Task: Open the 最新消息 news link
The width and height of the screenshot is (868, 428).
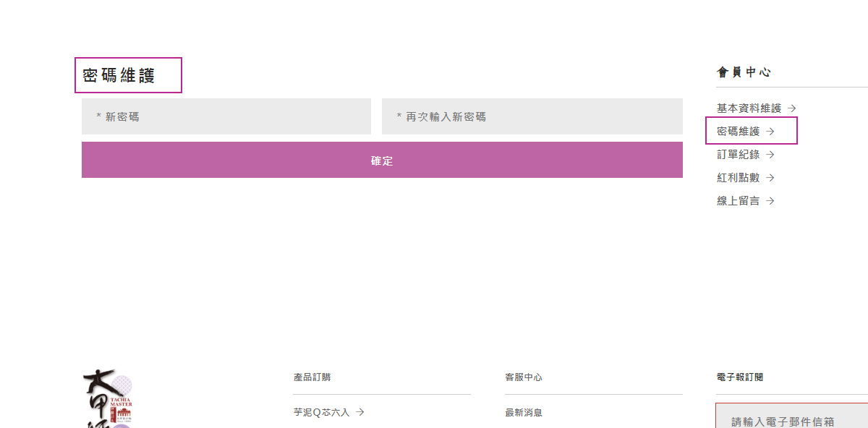Action: point(524,412)
